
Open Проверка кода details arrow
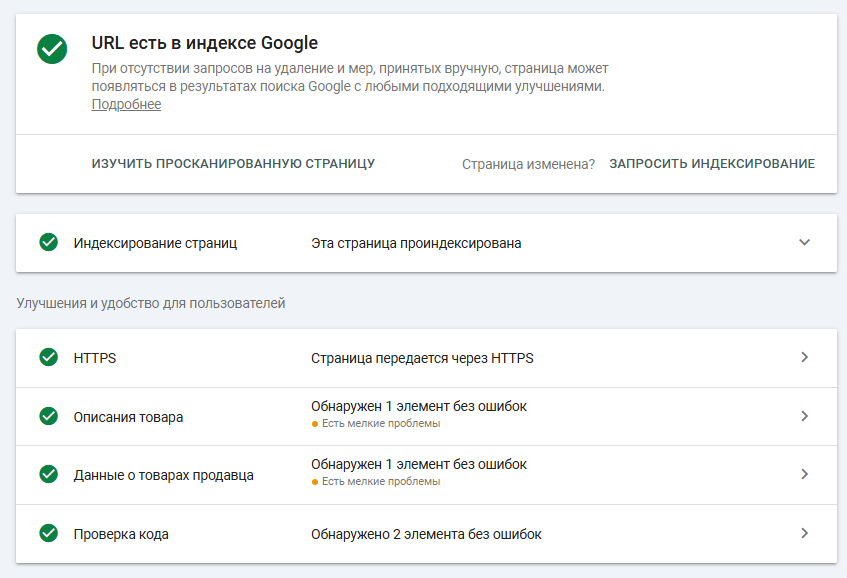[x=804, y=533]
